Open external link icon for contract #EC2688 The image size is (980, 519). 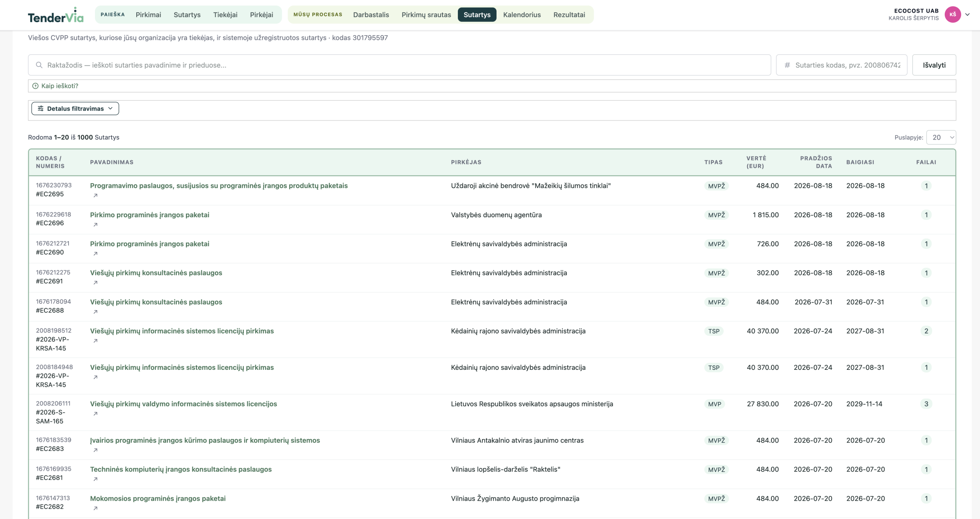click(96, 312)
